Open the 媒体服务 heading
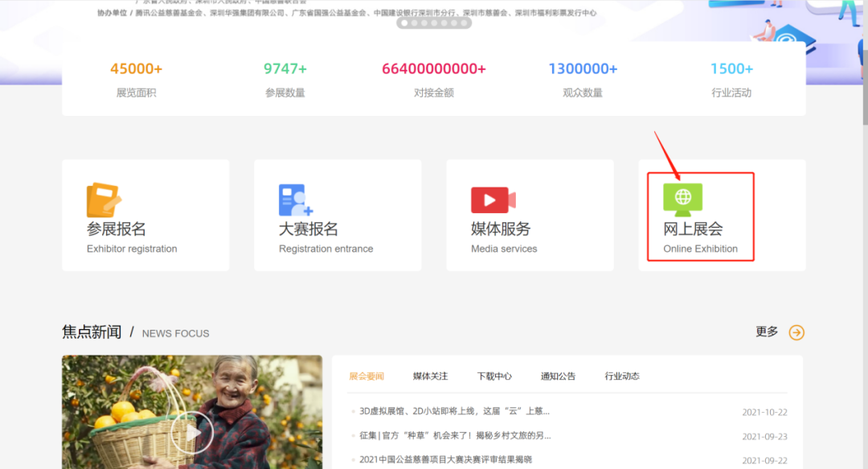This screenshot has width=868, height=469. pyautogui.click(x=501, y=229)
